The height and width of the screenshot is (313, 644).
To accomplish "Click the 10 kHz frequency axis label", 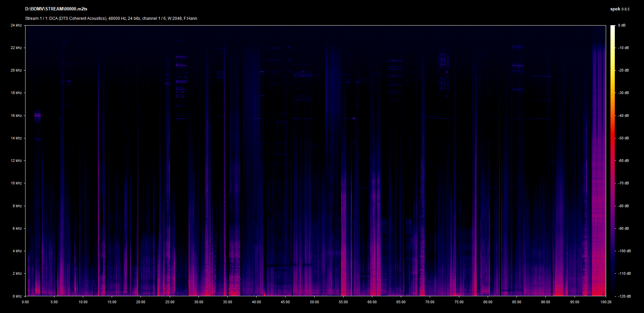I will coord(16,183).
